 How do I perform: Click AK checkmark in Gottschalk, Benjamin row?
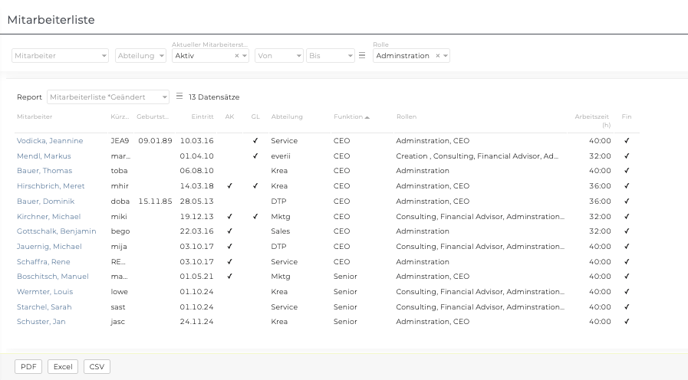tap(229, 231)
